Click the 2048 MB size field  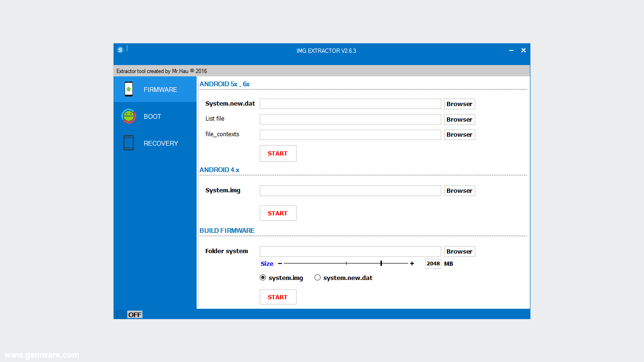[x=432, y=263]
